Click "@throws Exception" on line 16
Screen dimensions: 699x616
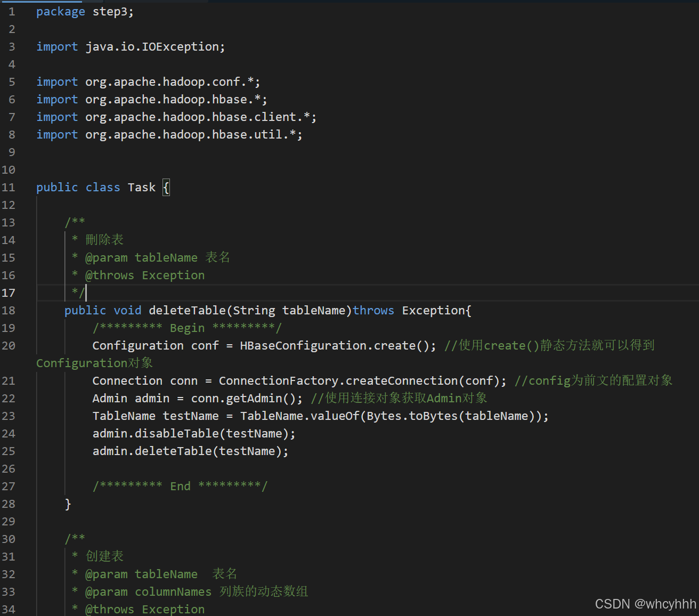(x=145, y=275)
